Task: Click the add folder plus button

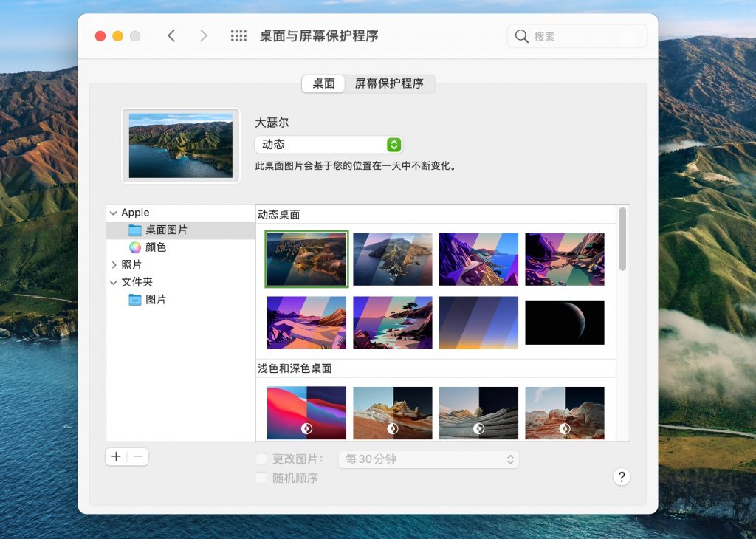Action: click(x=116, y=456)
